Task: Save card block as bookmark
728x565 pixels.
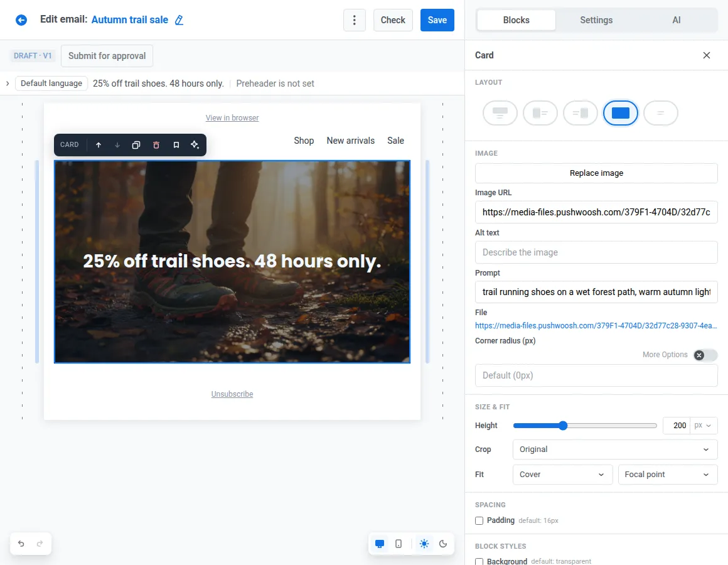Action: [176, 145]
